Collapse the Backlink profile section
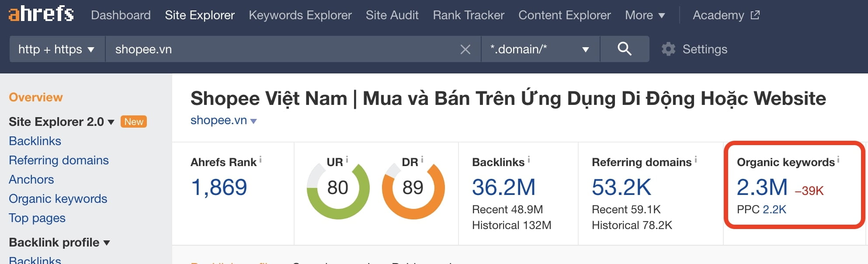Viewport: 868px width, 264px height. (59, 242)
